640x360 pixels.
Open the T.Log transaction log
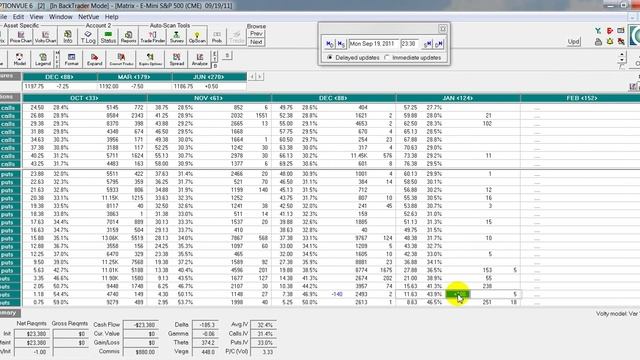pyautogui.click(x=88, y=37)
